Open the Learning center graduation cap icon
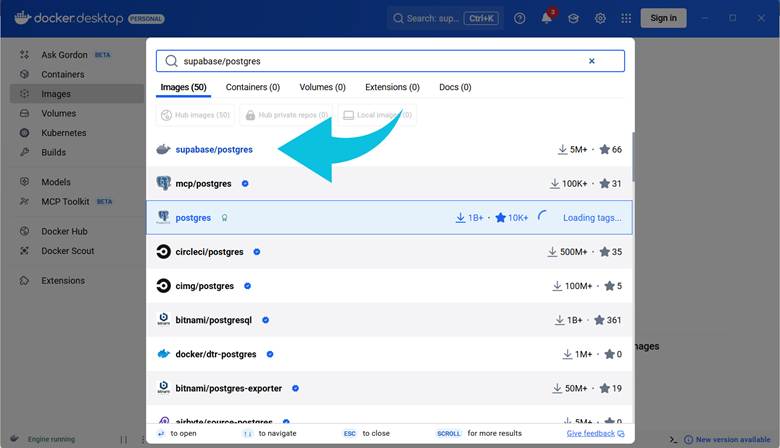This screenshot has width=780, height=448. pyautogui.click(x=573, y=18)
